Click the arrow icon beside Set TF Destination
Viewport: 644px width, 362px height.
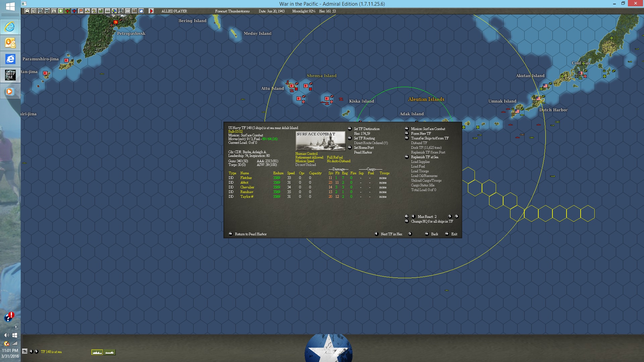350,129
